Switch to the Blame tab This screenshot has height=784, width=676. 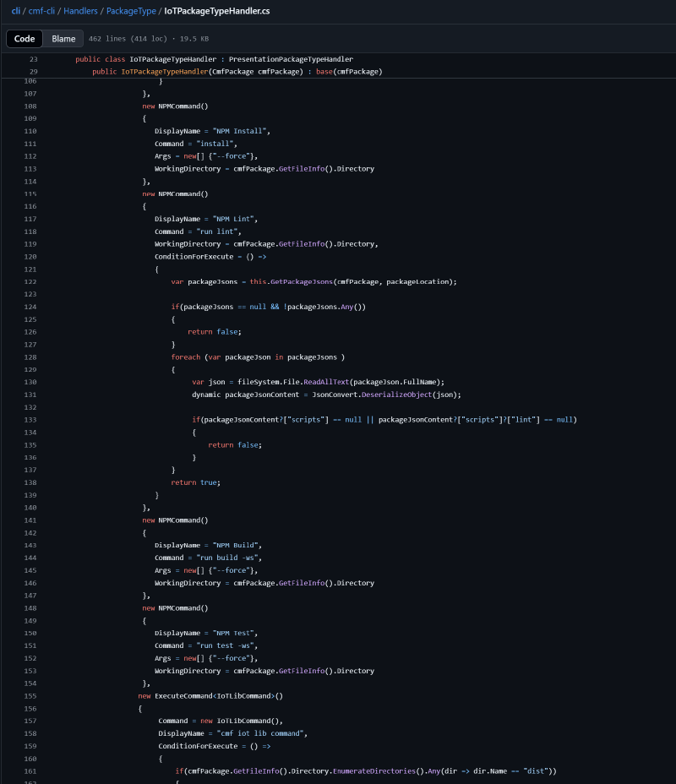tap(63, 38)
